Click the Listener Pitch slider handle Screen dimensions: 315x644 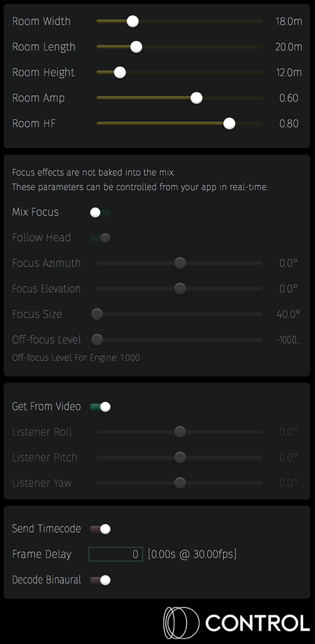tap(180, 458)
